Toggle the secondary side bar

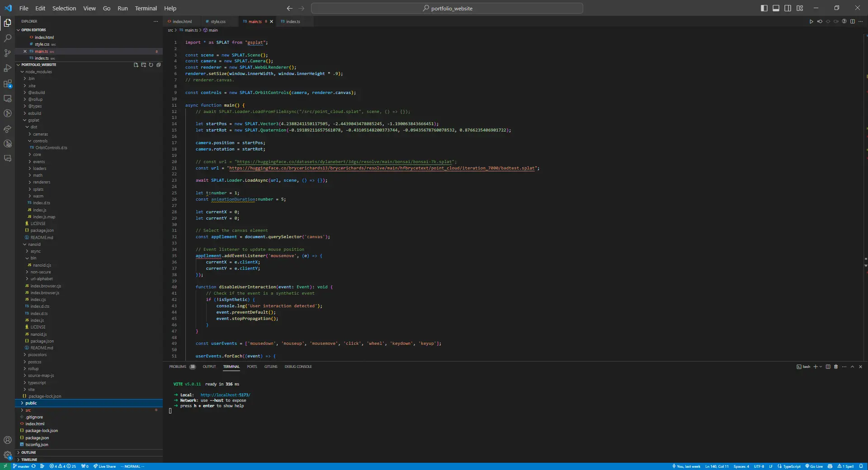click(788, 8)
